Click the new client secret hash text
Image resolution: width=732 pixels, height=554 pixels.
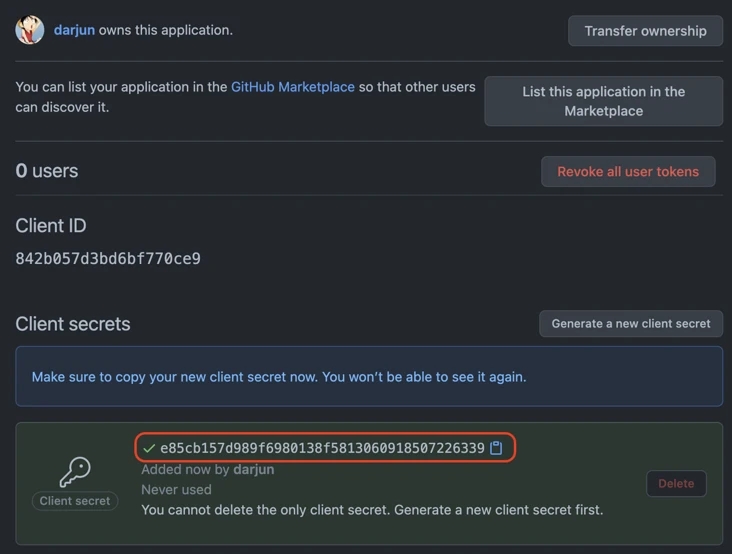(322, 448)
